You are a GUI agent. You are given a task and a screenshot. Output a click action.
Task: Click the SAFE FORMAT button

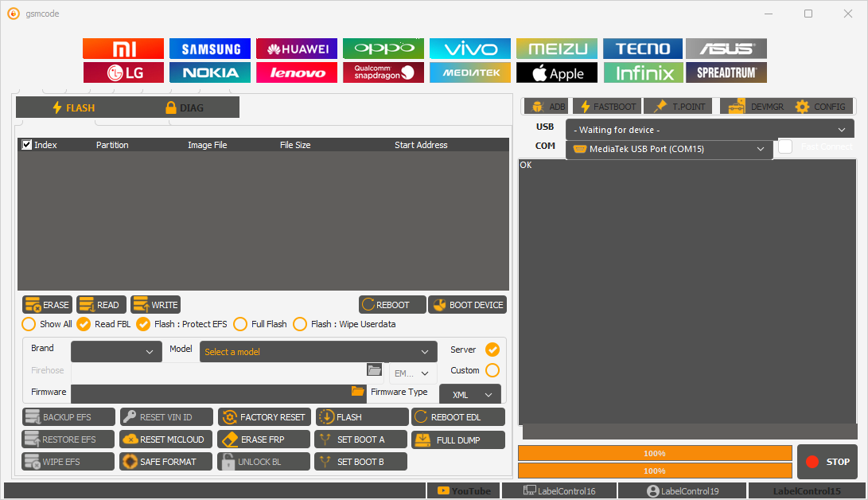pos(166,461)
